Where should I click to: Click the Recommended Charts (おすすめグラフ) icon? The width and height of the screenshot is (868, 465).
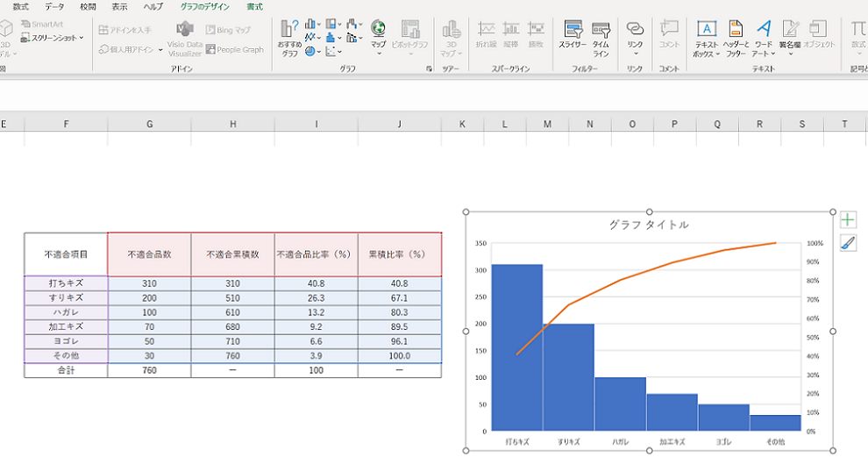click(x=289, y=37)
